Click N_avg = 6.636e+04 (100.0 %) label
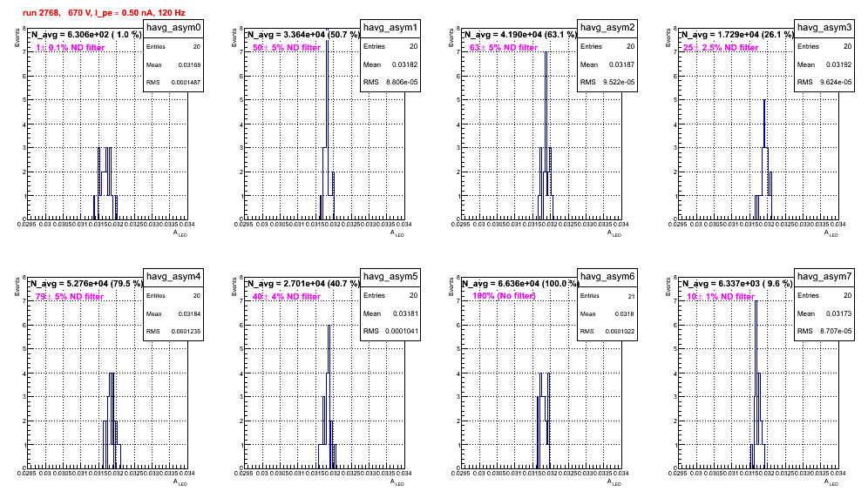 (x=520, y=283)
